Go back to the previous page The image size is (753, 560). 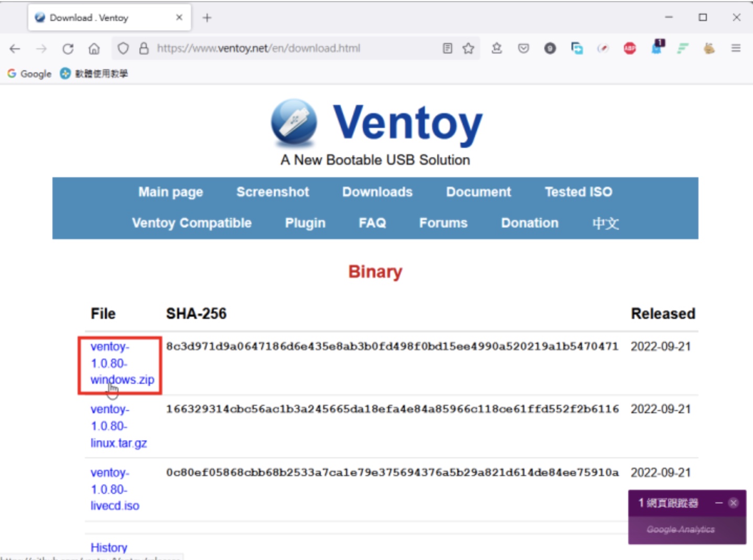(15, 49)
